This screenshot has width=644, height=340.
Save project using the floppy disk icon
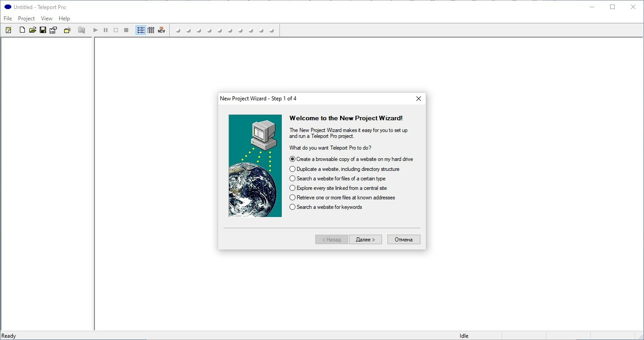43,30
